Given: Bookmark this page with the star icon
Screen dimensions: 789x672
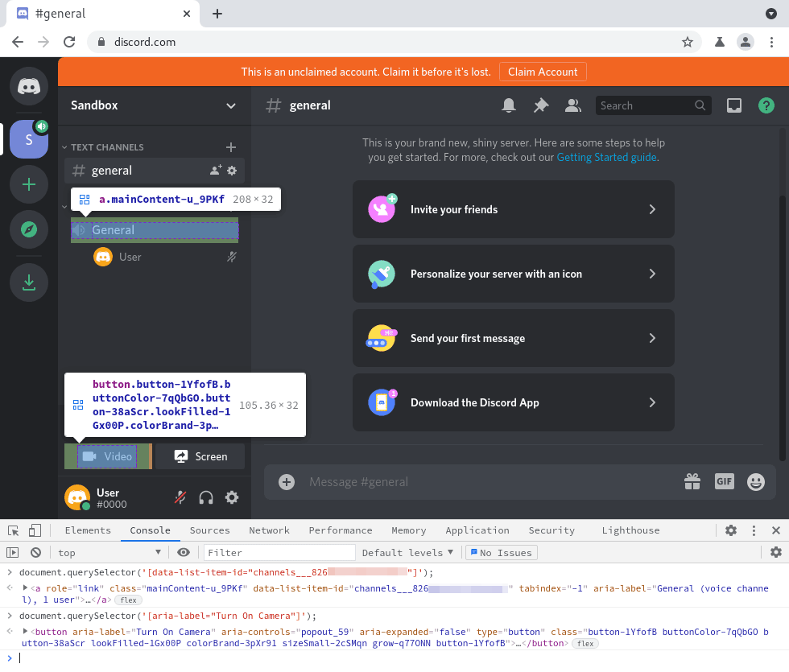Looking at the screenshot, I should [x=688, y=42].
